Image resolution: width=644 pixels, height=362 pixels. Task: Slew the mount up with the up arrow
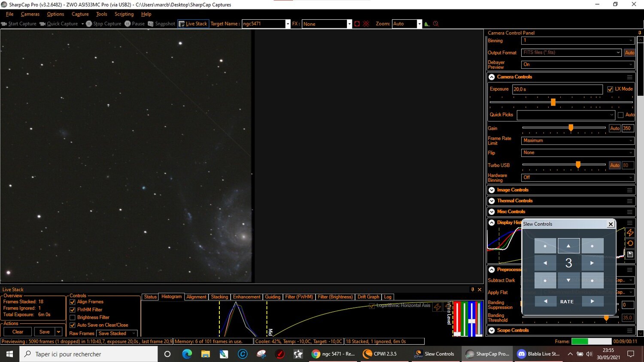(568, 246)
